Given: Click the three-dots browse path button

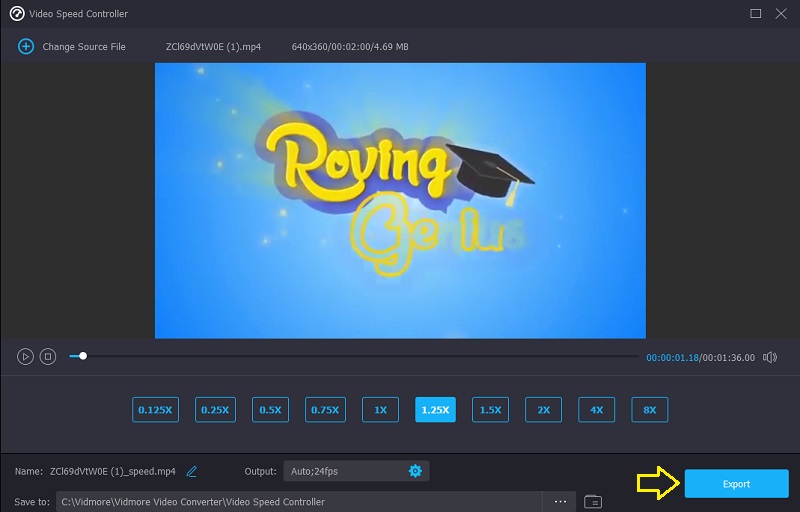Looking at the screenshot, I should coord(560,501).
